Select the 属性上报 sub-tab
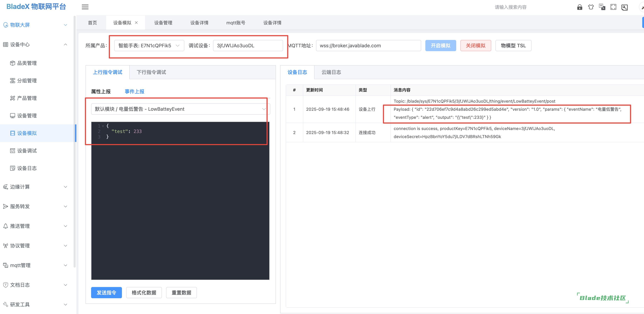The height and width of the screenshot is (314, 644). (101, 91)
